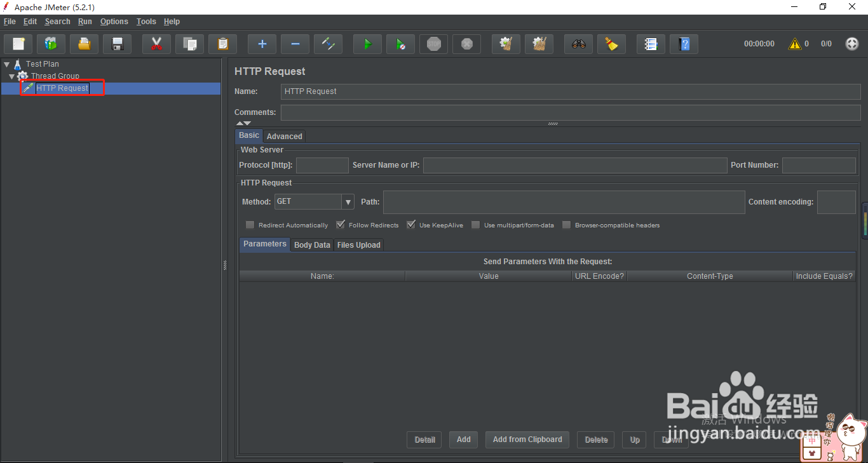The image size is (868, 463).
Task: Open the Tools menu
Action: pyautogui.click(x=146, y=22)
